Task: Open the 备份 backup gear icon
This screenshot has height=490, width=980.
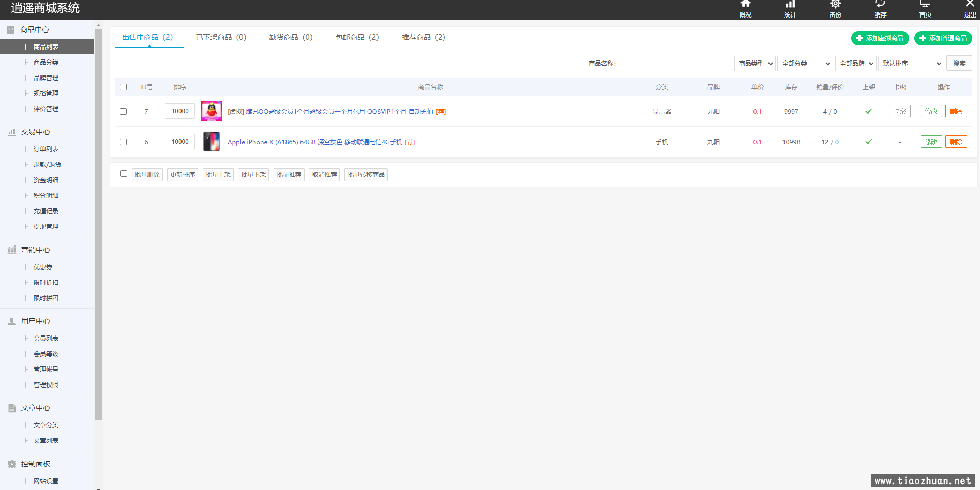Action: pos(835,4)
